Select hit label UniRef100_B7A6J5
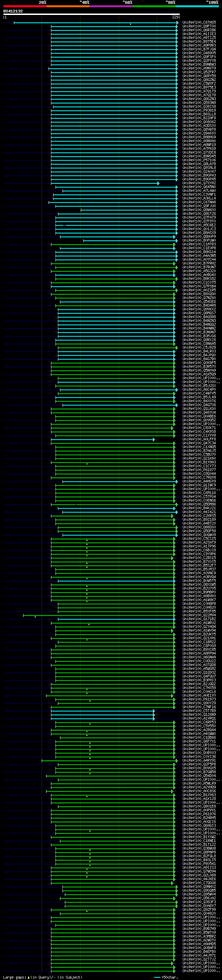 pyautogui.click(x=199, y=451)
